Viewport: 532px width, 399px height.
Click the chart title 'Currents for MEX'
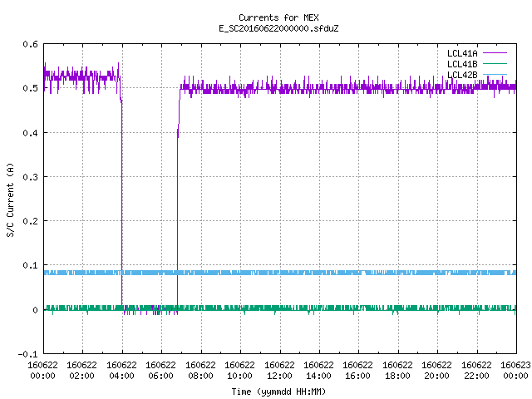[278, 17]
